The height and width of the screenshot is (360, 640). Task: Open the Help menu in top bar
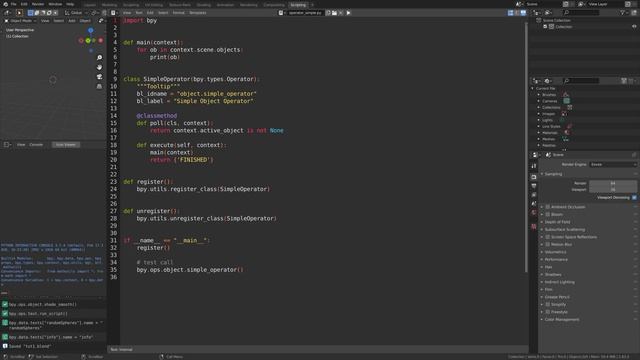point(70,4)
